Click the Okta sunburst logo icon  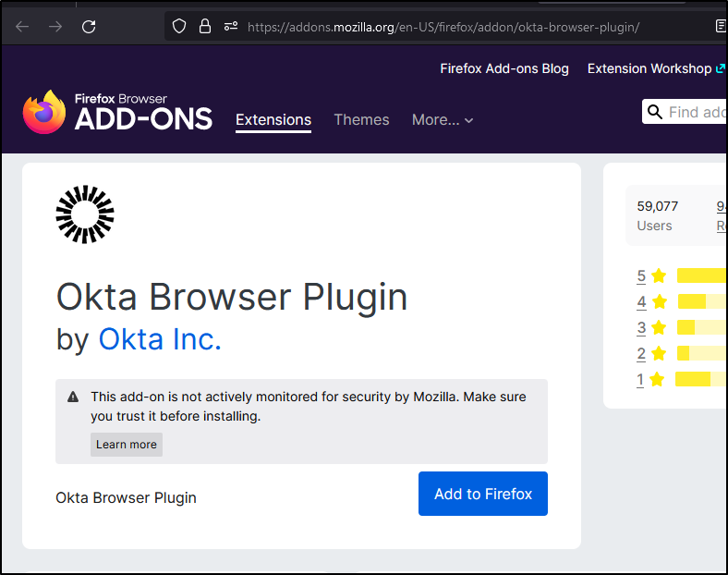pos(85,214)
